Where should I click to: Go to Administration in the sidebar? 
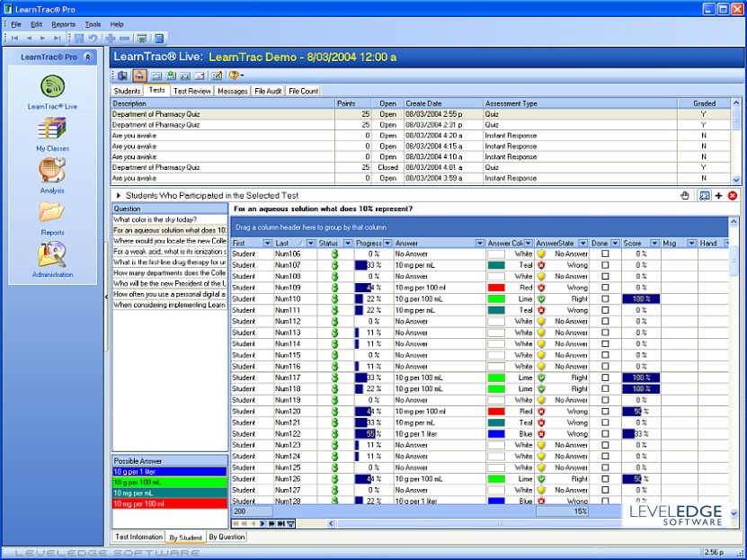52,255
